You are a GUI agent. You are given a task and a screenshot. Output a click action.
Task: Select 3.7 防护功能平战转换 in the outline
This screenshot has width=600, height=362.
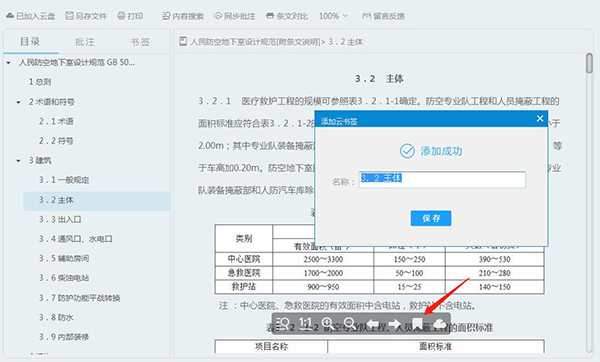coord(80,298)
